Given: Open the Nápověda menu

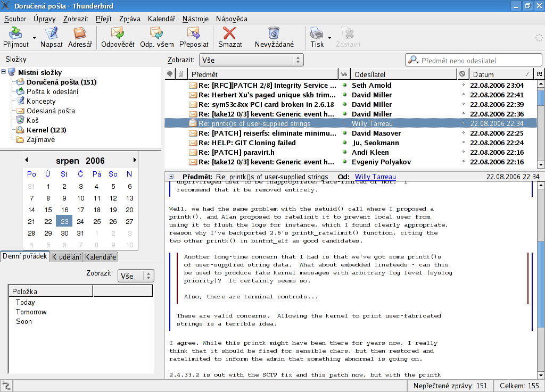Looking at the screenshot, I should point(232,19).
